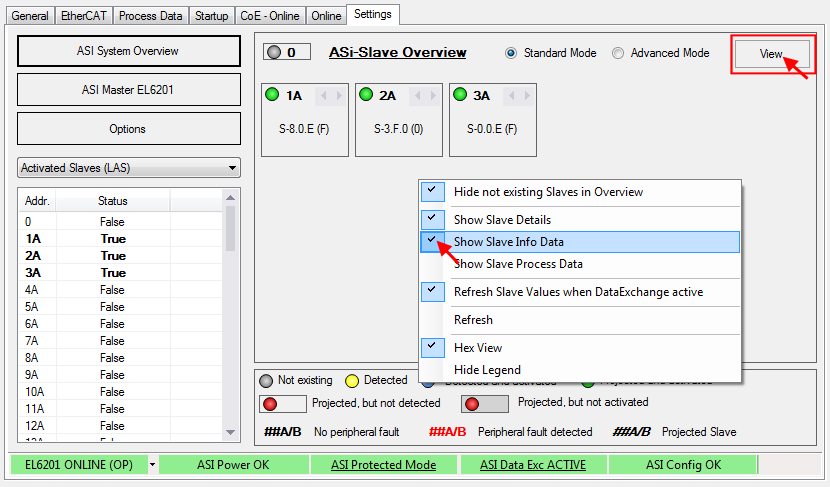
Task: Select the slave 3A card S-0.0.E (F)
Action: pyautogui.click(x=493, y=120)
